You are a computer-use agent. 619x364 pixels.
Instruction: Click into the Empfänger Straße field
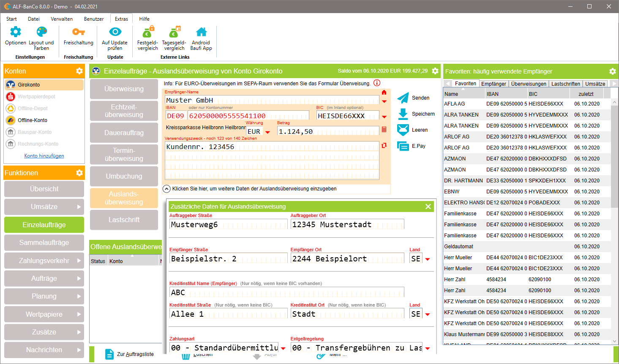click(228, 258)
